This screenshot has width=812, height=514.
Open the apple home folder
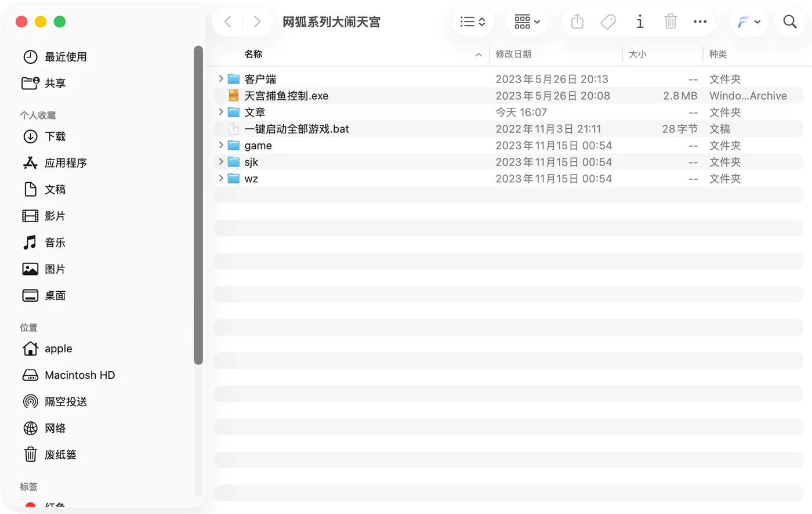point(48,349)
